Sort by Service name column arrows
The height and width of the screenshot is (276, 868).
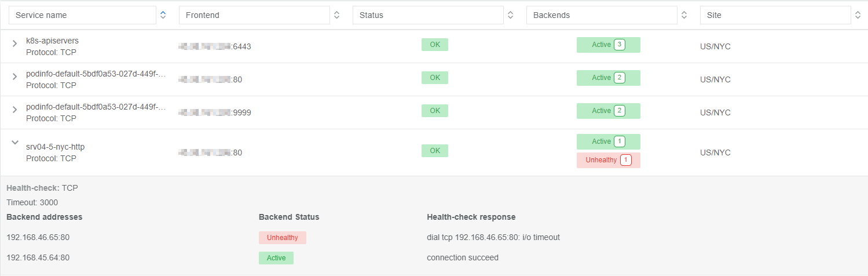coord(163,15)
